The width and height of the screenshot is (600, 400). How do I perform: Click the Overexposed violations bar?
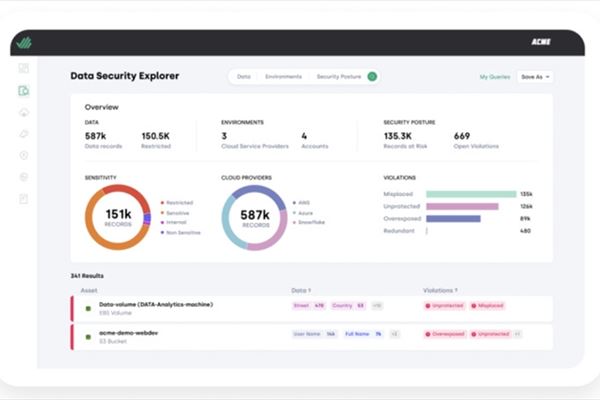click(x=453, y=219)
